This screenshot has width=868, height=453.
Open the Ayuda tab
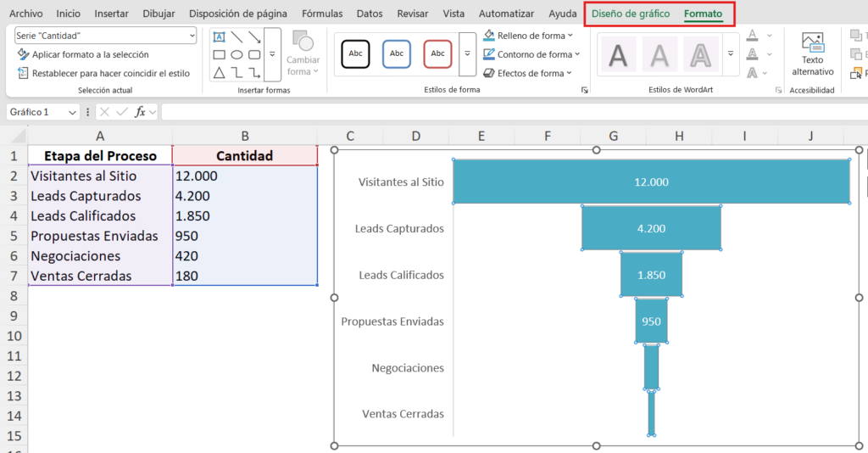point(563,14)
